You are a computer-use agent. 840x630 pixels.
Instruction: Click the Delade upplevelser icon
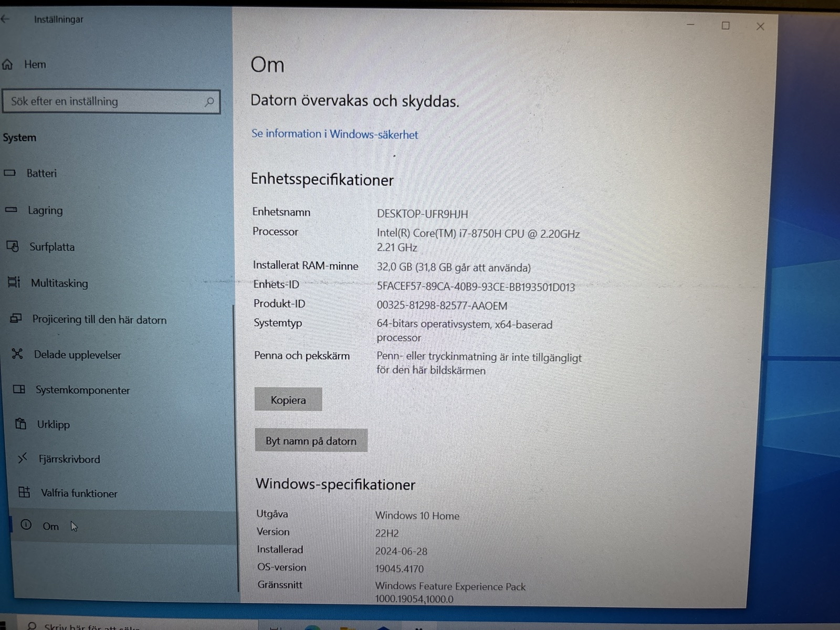click(x=17, y=354)
